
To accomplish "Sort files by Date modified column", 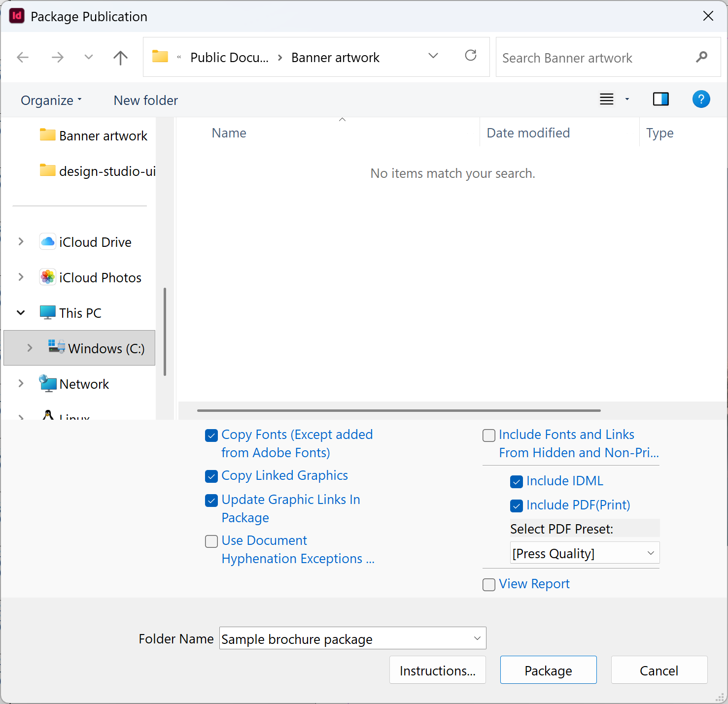I will coord(528,133).
